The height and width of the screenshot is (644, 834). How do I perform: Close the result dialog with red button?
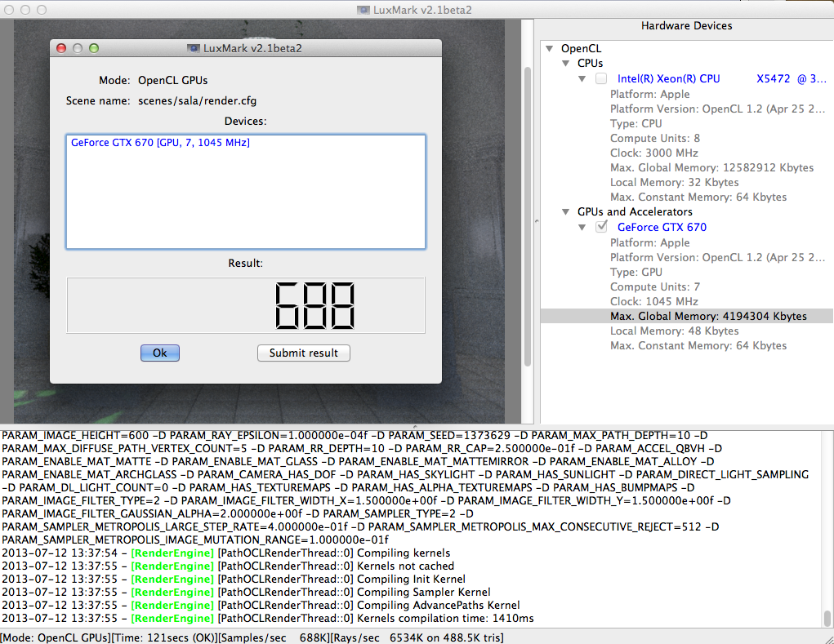click(x=61, y=48)
